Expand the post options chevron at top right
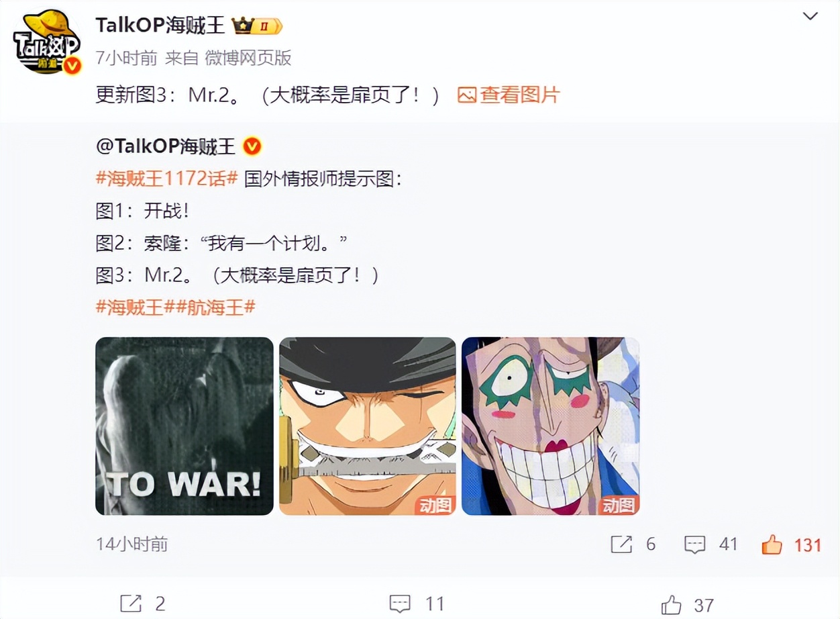 (x=810, y=16)
